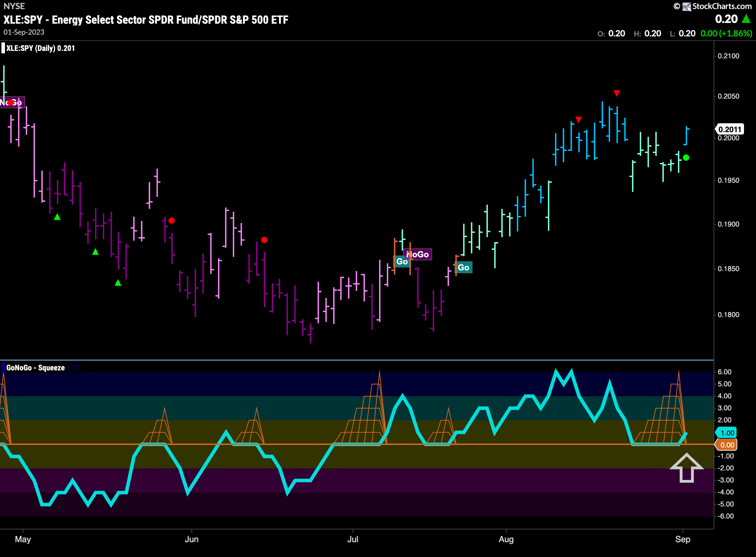Click the XLE:SPY (Daily) 0.201 legend

(40, 48)
